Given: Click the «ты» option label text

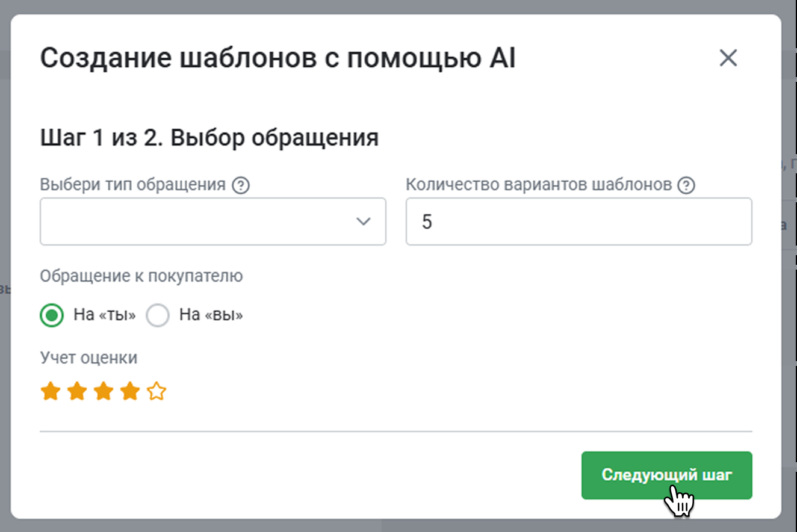Looking at the screenshot, I should coord(105,315).
